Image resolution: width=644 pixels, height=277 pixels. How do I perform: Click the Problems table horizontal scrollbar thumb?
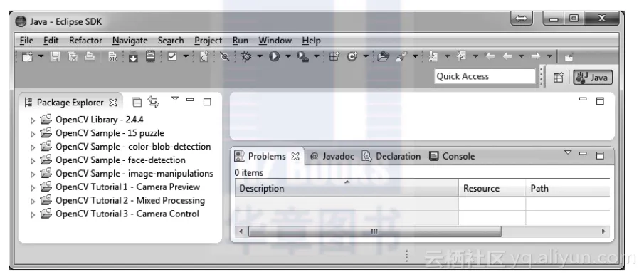pos(374,231)
